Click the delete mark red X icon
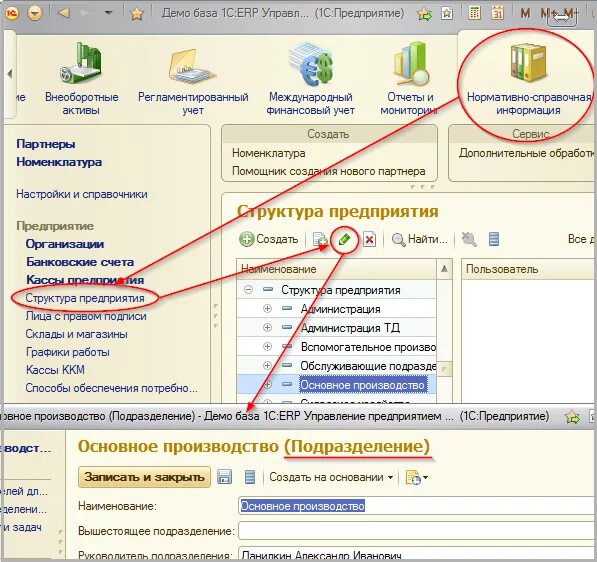This screenshot has height=562, width=597. coord(369,239)
